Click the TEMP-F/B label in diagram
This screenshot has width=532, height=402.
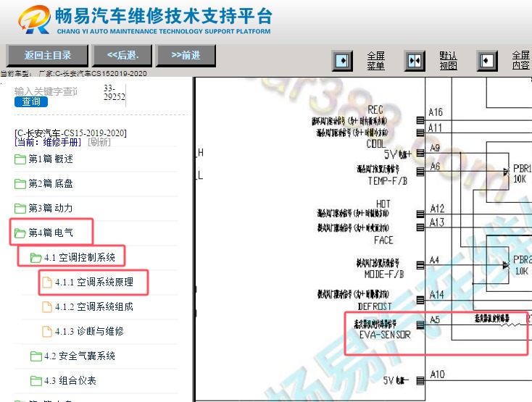click(388, 181)
